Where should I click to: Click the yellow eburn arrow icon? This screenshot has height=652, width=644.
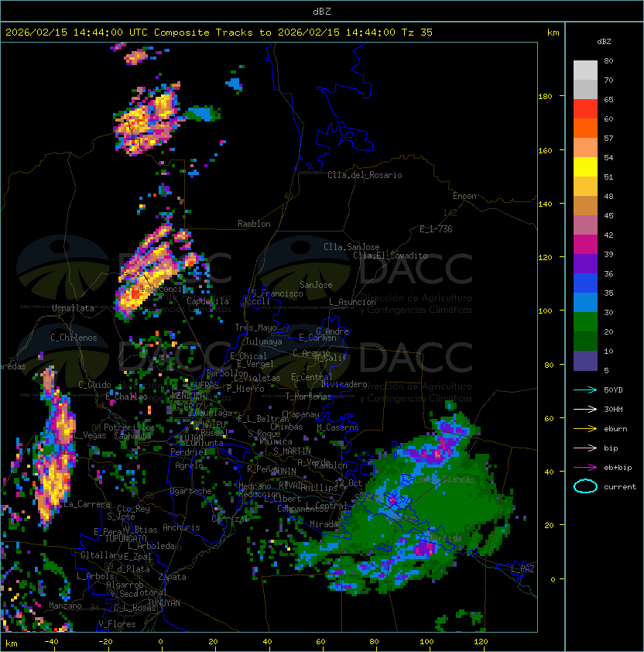[585, 429]
